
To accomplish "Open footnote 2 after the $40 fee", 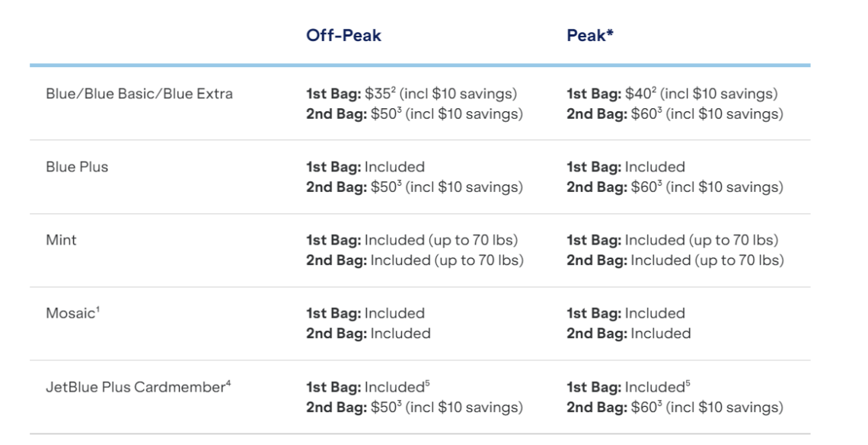I will (x=645, y=91).
